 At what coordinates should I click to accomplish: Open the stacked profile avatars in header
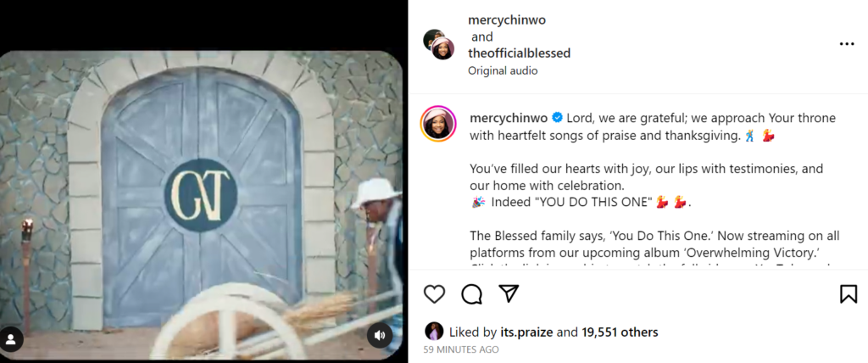pos(438,44)
